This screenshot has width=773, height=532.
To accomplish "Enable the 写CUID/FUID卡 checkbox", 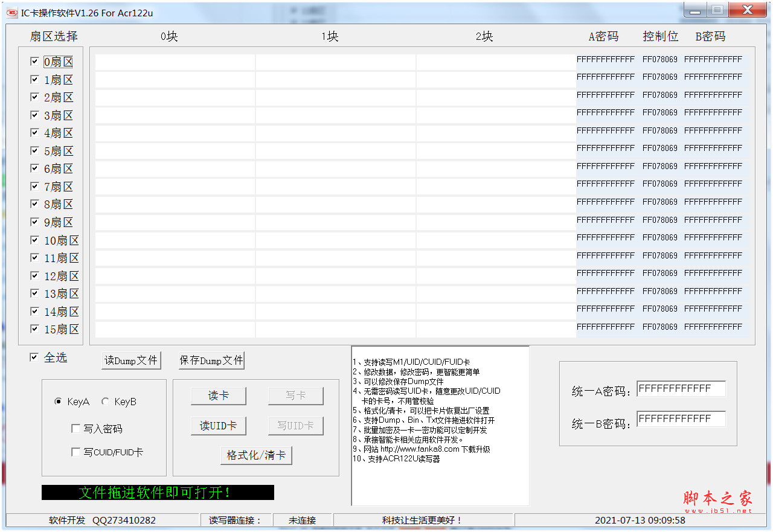I will pyautogui.click(x=76, y=452).
